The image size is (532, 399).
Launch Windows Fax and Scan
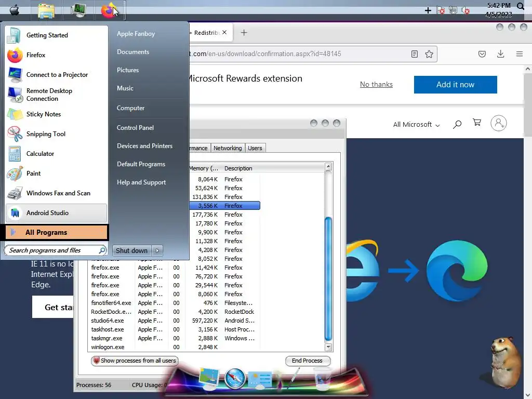coord(56,193)
